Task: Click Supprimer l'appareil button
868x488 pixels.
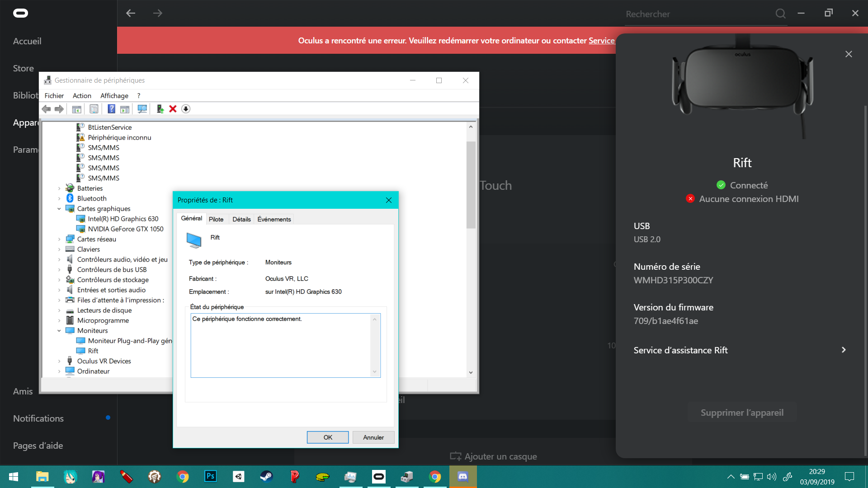Action: pyautogui.click(x=742, y=413)
